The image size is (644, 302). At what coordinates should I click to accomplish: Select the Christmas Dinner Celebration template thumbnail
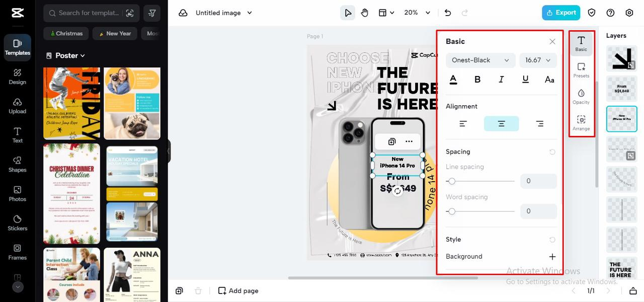(72, 194)
